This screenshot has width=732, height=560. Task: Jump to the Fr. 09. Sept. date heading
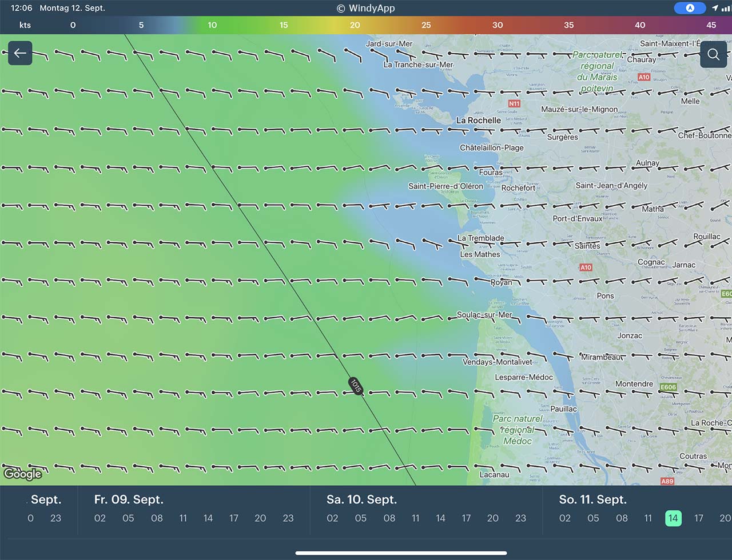click(129, 499)
